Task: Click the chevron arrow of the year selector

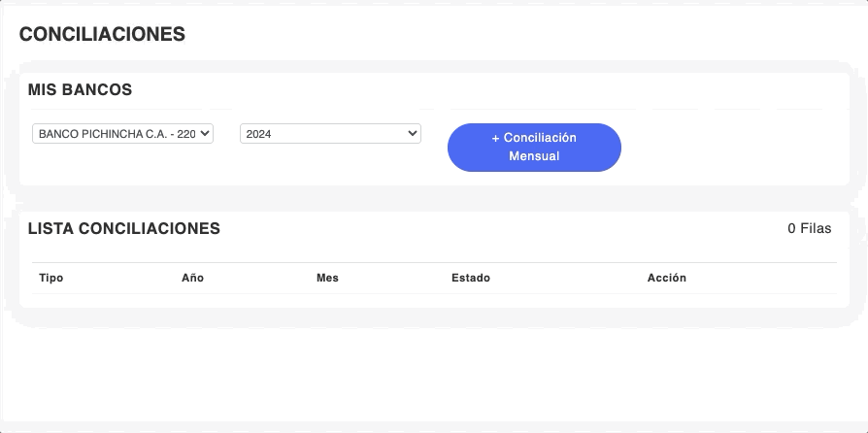Action: pos(412,134)
